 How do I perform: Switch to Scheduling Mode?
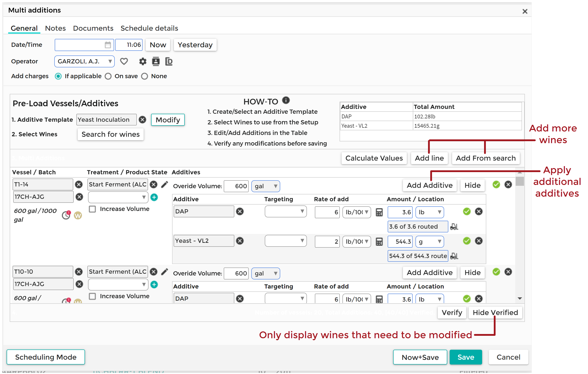pyautogui.click(x=46, y=357)
